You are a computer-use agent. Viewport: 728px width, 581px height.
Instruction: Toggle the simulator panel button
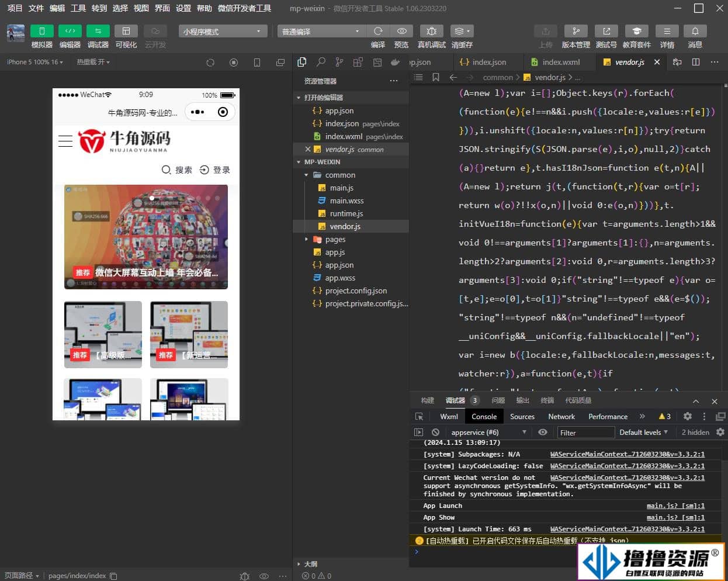41,31
